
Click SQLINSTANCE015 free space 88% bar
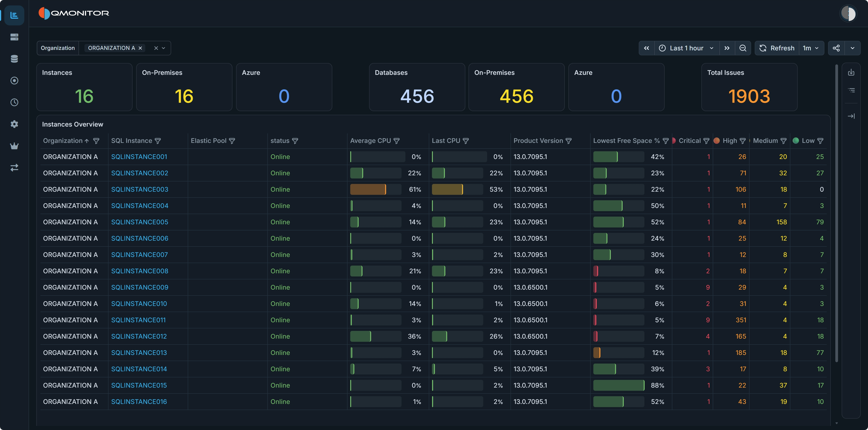[x=619, y=385]
